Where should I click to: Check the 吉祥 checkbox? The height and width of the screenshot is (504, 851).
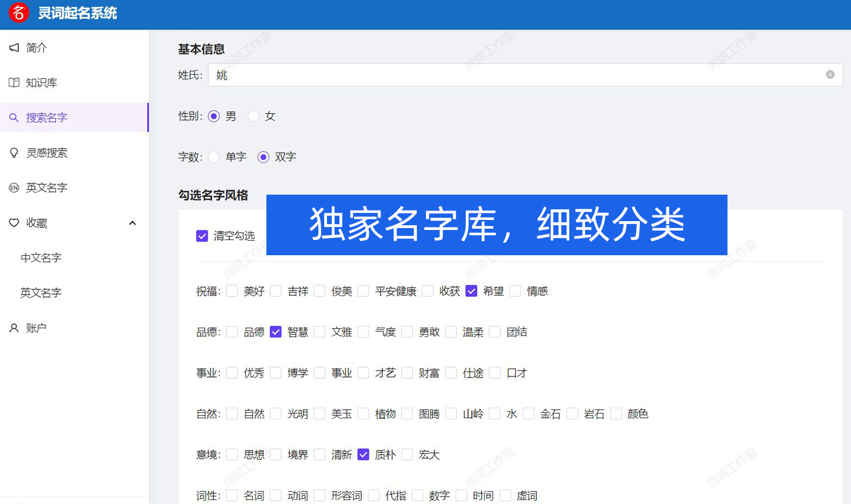pos(276,291)
